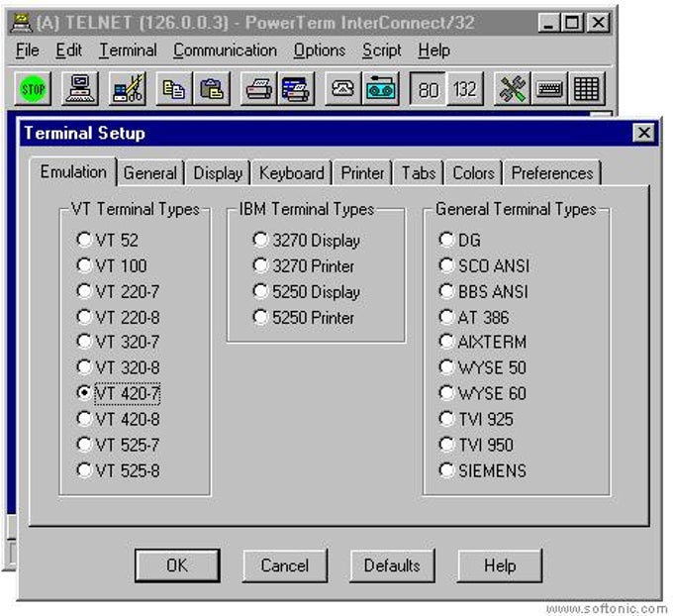Switch to 132 column mode

click(x=465, y=89)
